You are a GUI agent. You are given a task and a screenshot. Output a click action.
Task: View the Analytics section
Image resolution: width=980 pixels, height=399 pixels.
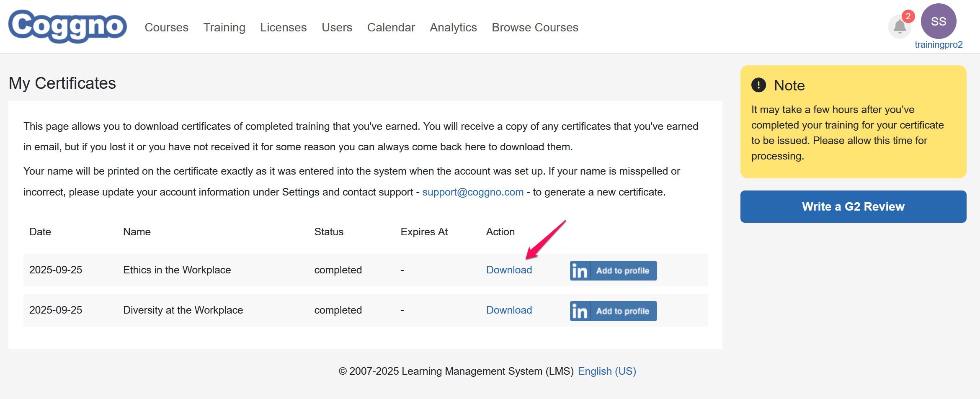(453, 27)
